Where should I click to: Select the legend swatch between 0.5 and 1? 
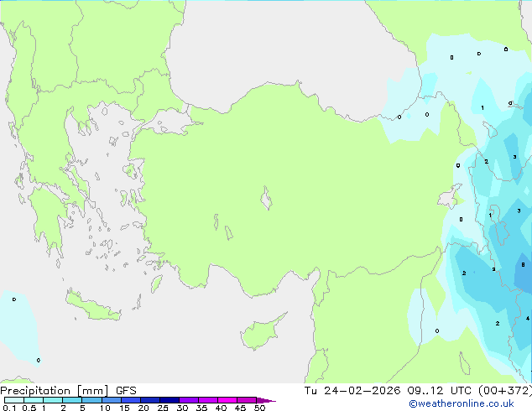click(x=34, y=400)
